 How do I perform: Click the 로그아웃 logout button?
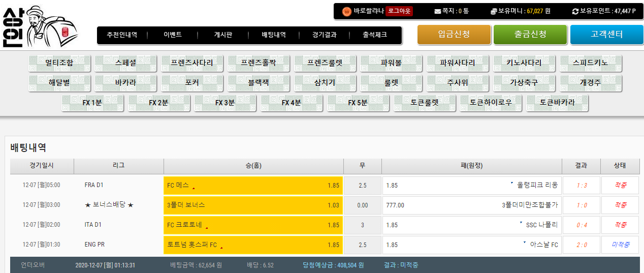pyautogui.click(x=399, y=11)
